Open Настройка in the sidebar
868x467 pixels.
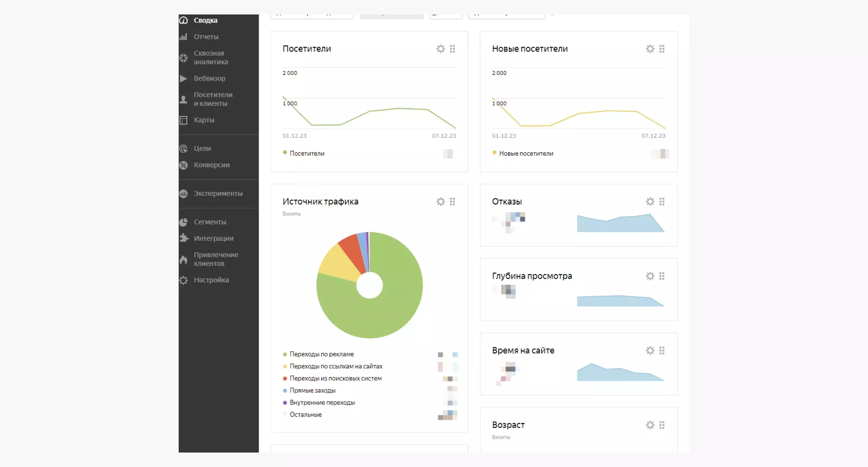coord(211,280)
